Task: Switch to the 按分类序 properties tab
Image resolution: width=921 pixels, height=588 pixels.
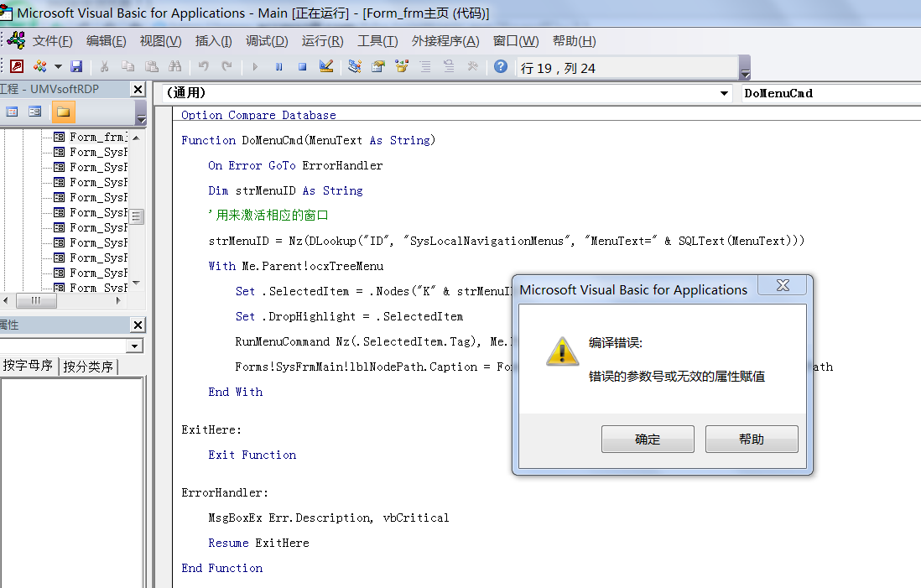Action: coord(88,367)
